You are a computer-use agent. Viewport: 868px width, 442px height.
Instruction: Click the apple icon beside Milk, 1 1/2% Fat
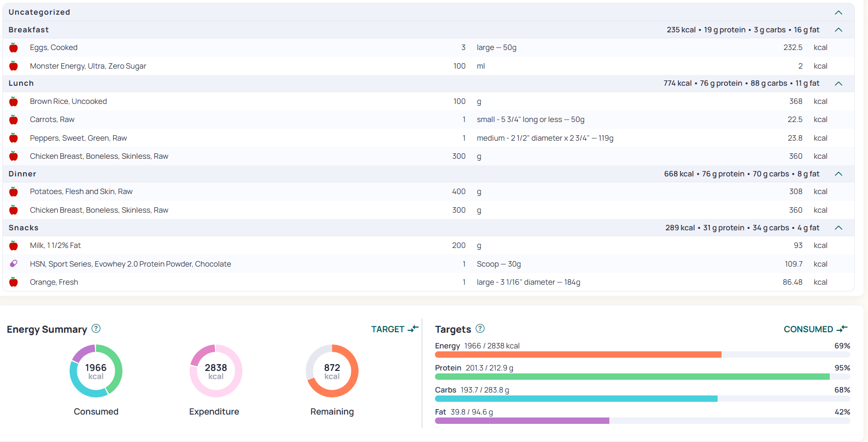pos(14,246)
